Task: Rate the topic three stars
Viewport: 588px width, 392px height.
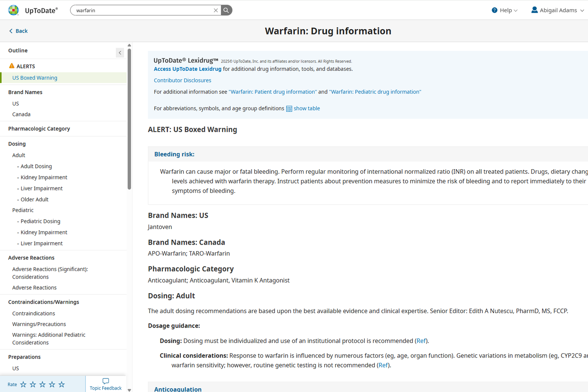Action: (42, 384)
